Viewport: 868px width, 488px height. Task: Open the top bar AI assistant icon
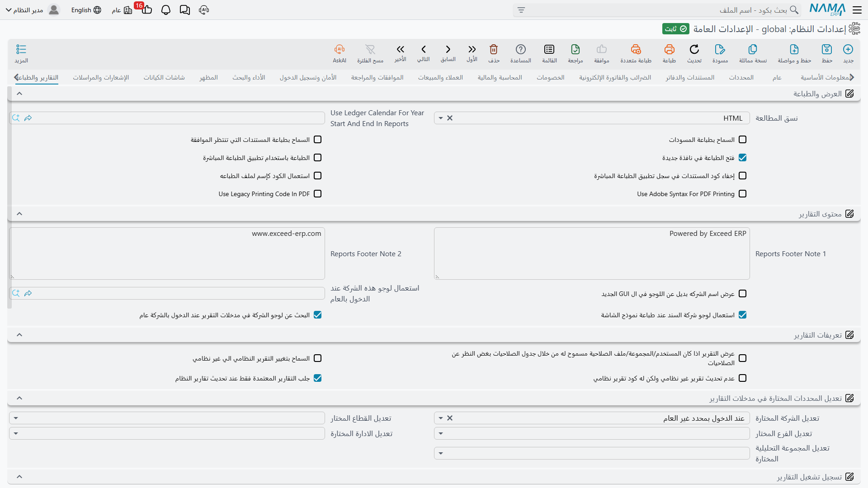click(x=204, y=10)
